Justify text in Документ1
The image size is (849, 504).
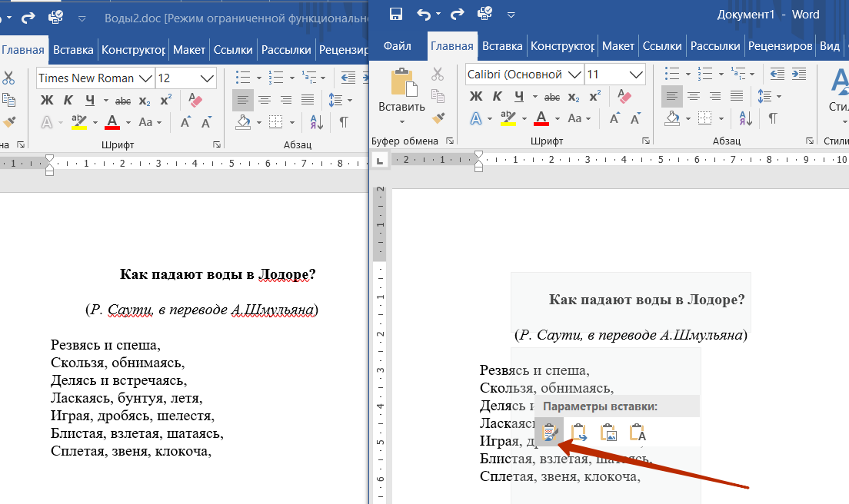[737, 96]
